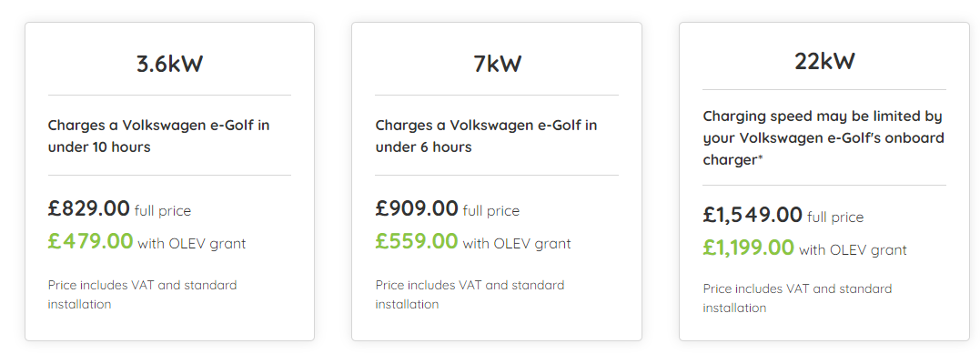Click VAT note in the 3.6kW card

[143, 295]
